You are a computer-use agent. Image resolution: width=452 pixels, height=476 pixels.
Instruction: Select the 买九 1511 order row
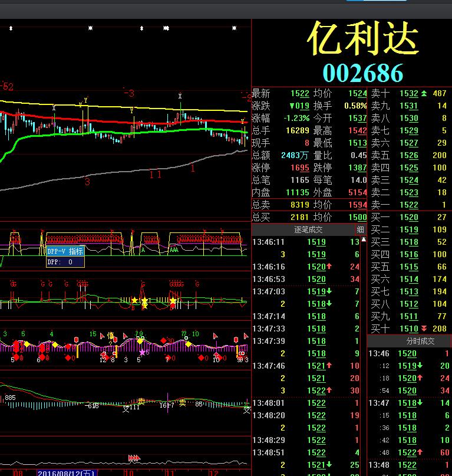409,316
